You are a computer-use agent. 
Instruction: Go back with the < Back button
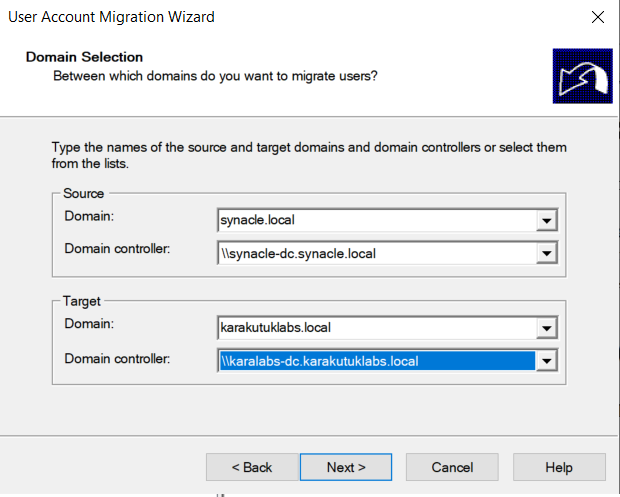point(252,467)
